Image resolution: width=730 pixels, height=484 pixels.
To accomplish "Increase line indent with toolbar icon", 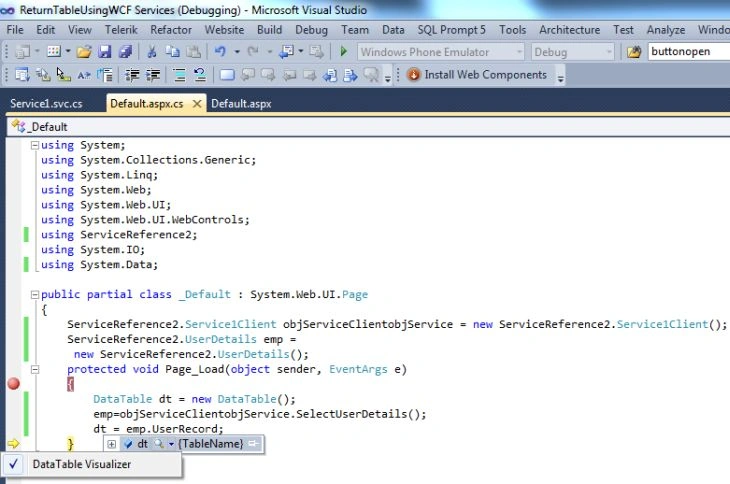I will tap(153, 74).
